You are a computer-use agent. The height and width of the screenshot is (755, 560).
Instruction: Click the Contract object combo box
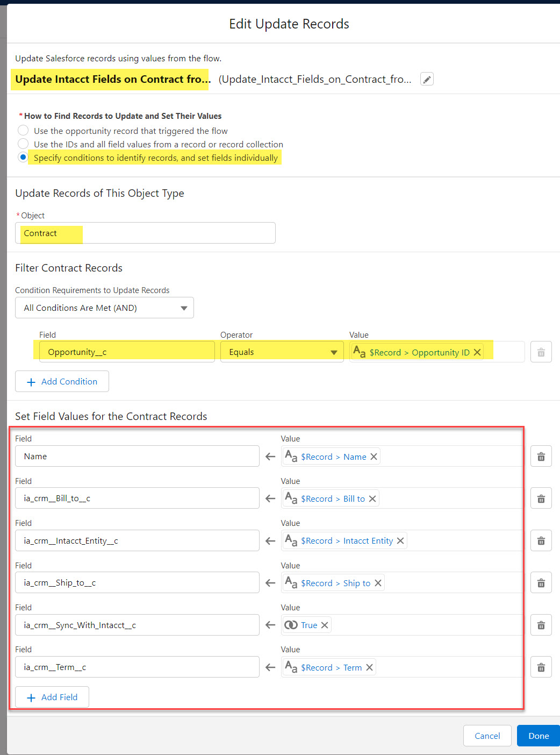coord(145,233)
